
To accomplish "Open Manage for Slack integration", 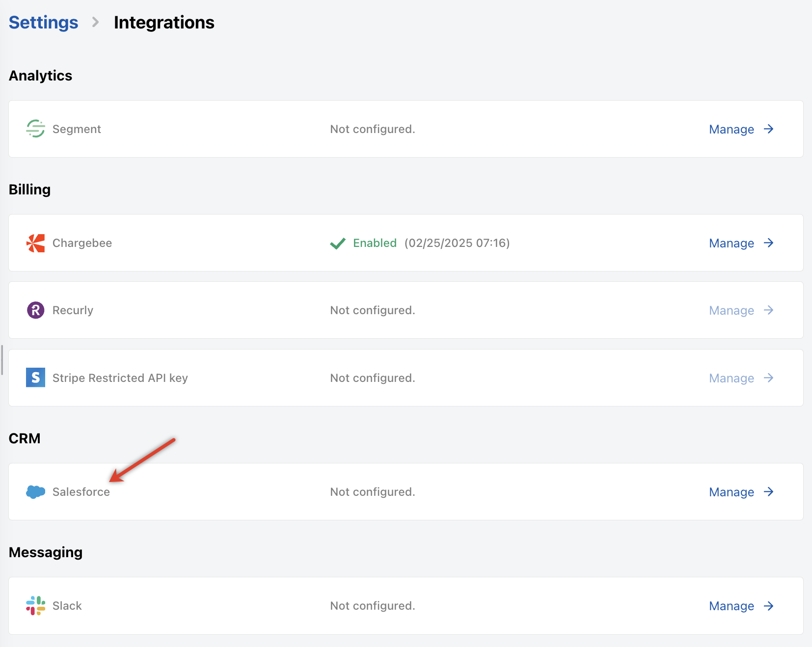I will tap(741, 606).
